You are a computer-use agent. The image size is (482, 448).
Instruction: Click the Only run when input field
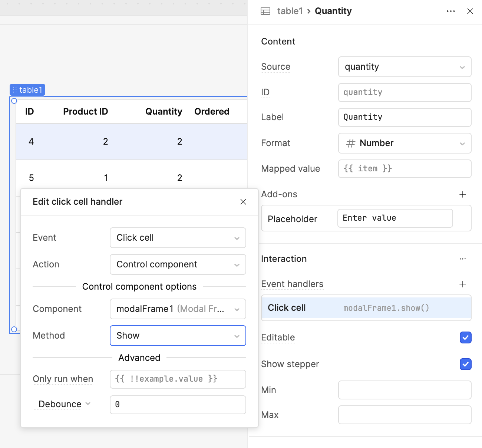pos(178,379)
